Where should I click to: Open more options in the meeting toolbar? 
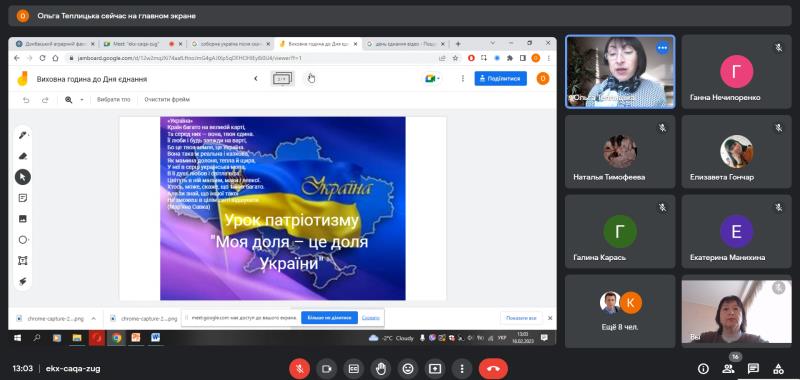[x=462, y=369]
